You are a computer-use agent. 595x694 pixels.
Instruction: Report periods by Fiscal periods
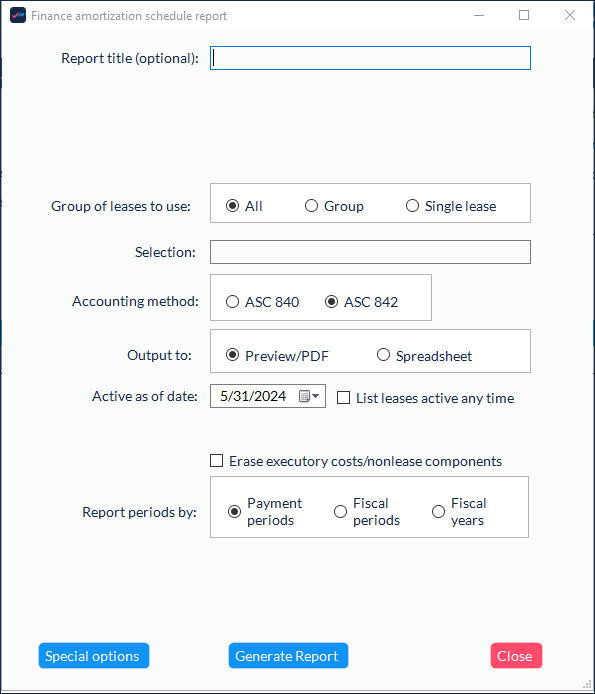click(367, 512)
